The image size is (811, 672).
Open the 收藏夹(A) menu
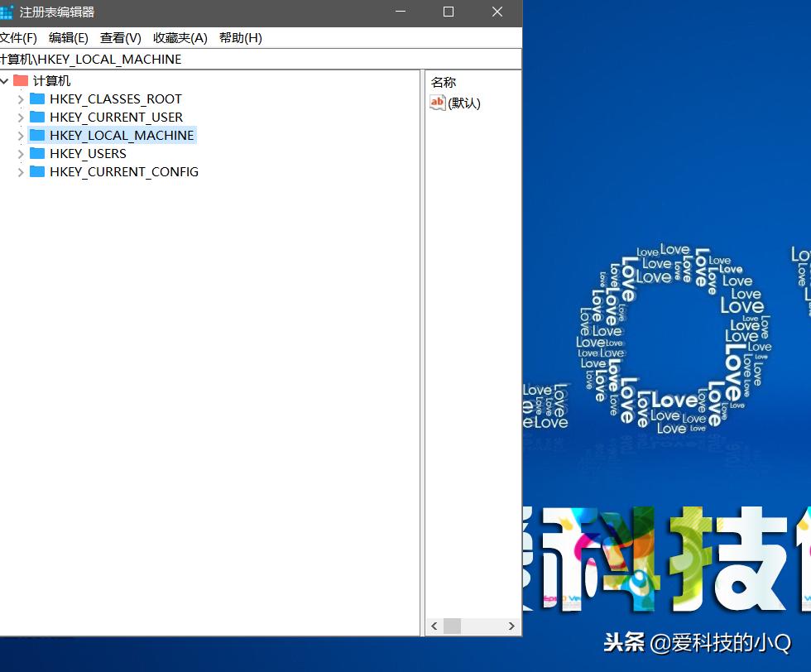(x=180, y=37)
